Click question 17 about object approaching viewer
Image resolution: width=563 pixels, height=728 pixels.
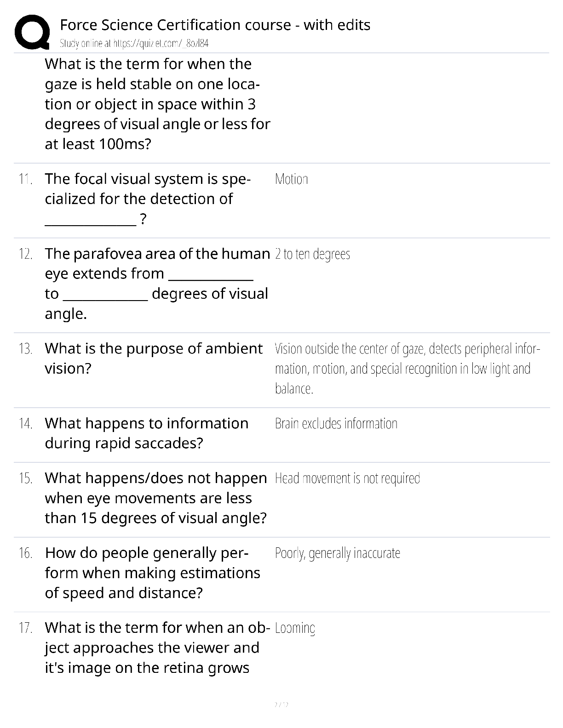157,648
